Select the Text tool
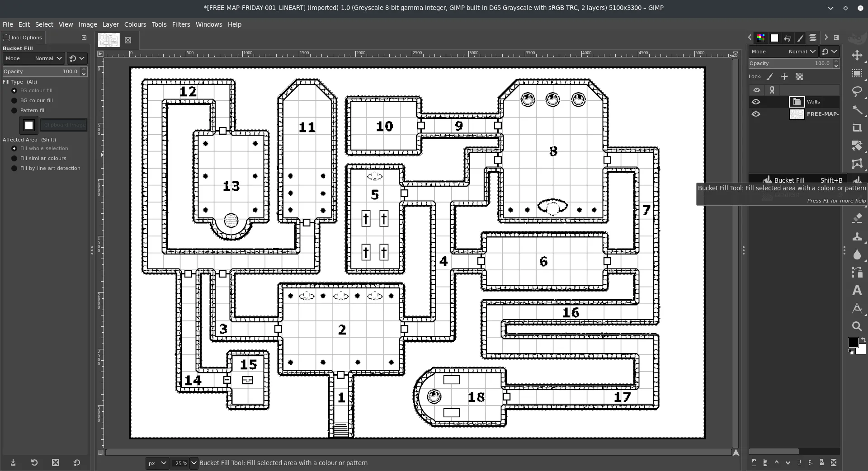 pyautogui.click(x=857, y=290)
